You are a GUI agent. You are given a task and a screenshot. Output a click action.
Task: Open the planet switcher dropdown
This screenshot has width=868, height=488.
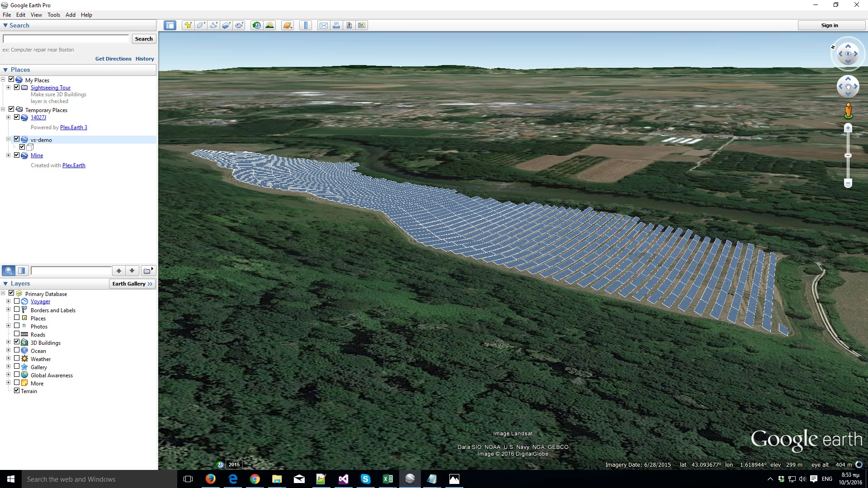pyautogui.click(x=288, y=25)
